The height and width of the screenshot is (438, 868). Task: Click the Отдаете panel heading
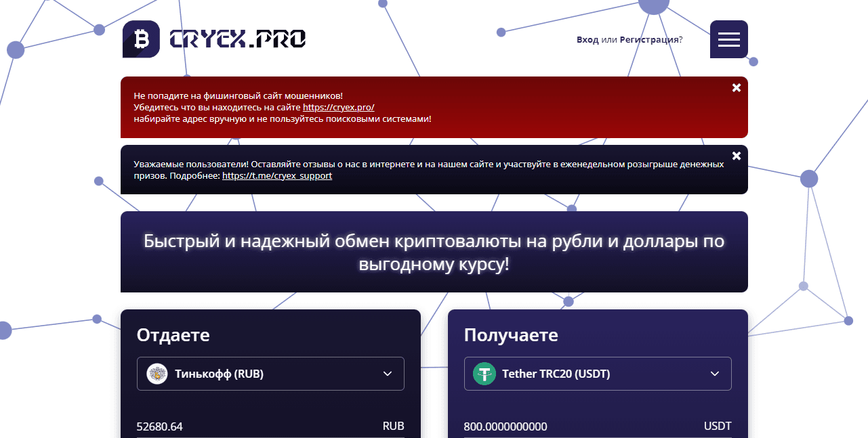coord(173,334)
